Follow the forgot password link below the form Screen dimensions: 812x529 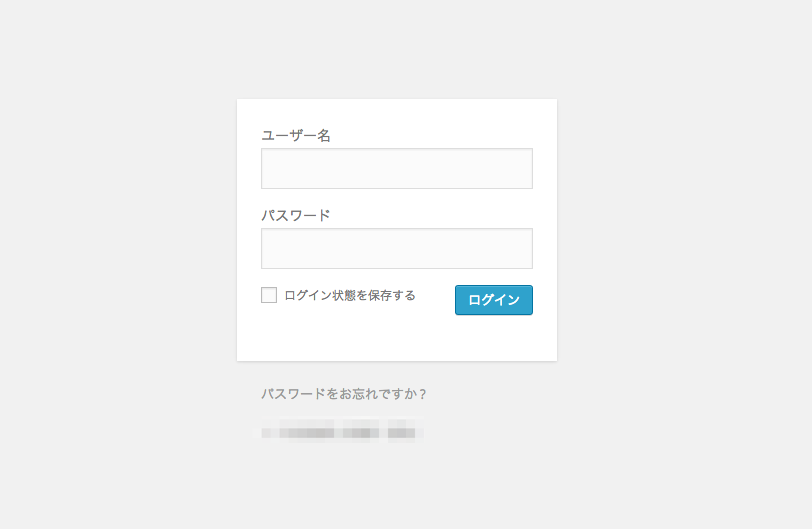(x=344, y=394)
